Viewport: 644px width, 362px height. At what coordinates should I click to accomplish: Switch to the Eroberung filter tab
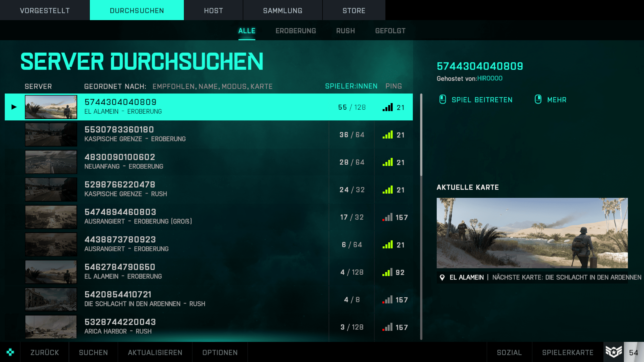pos(296,31)
